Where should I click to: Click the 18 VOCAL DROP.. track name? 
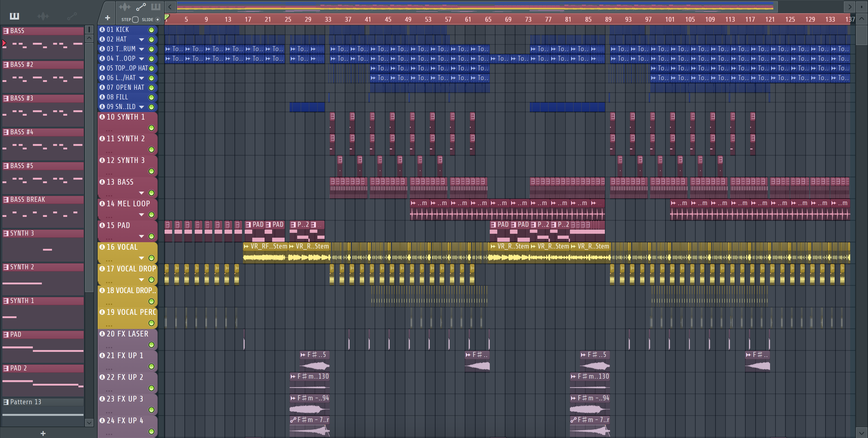(131, 290)
